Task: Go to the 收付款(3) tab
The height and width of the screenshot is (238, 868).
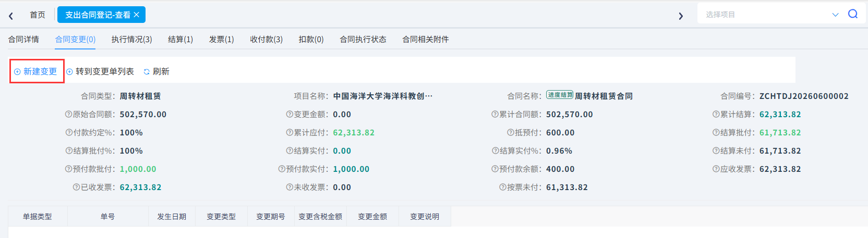Action: coord(266,39)
